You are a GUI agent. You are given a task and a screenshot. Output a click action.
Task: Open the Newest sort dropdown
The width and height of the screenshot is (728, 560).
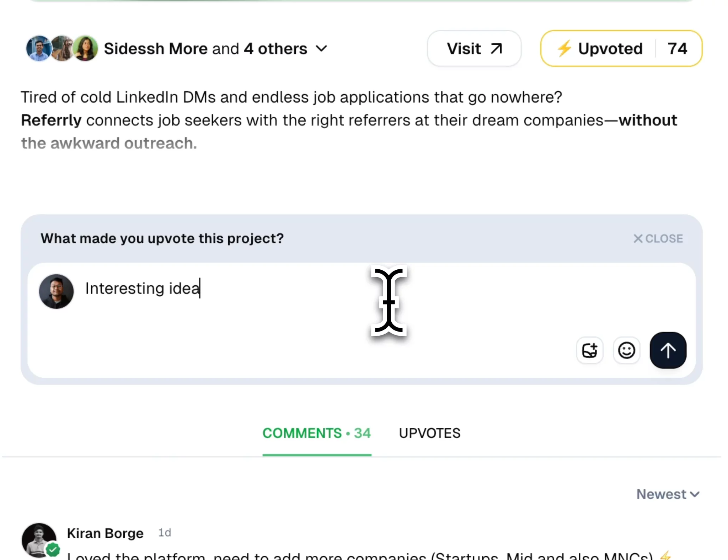pyautogui.click(x=668, y=494)
